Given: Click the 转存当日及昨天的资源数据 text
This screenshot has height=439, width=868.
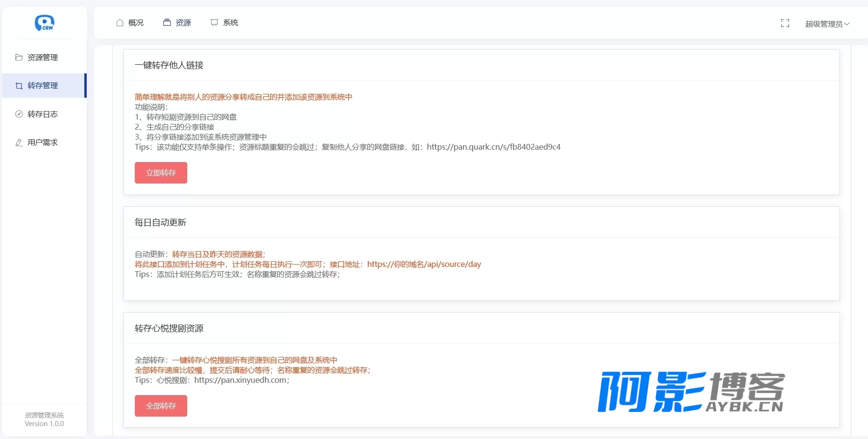Looking at the screenshot, I should click(x=217, y=254).
